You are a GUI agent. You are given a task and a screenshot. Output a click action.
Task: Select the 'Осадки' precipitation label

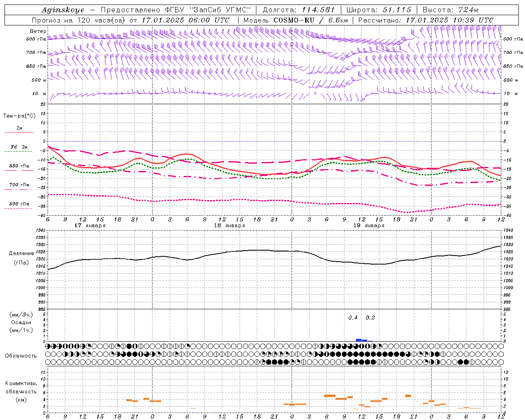tap(21, 322)
